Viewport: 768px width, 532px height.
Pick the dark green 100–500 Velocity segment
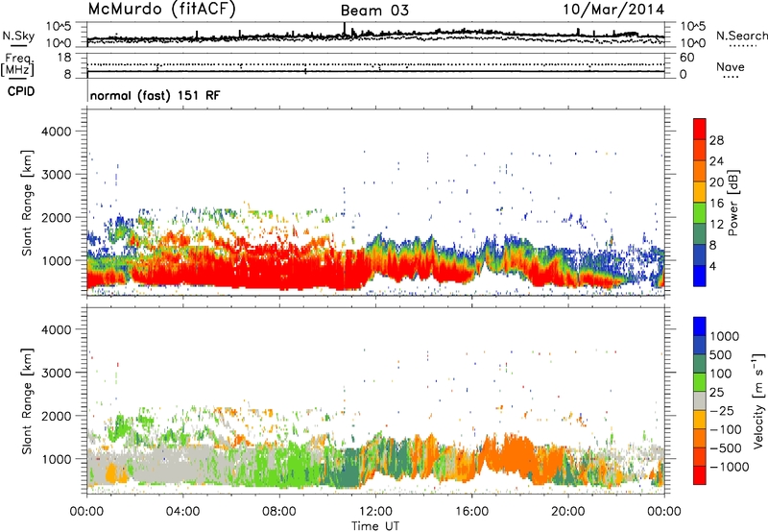700,364
